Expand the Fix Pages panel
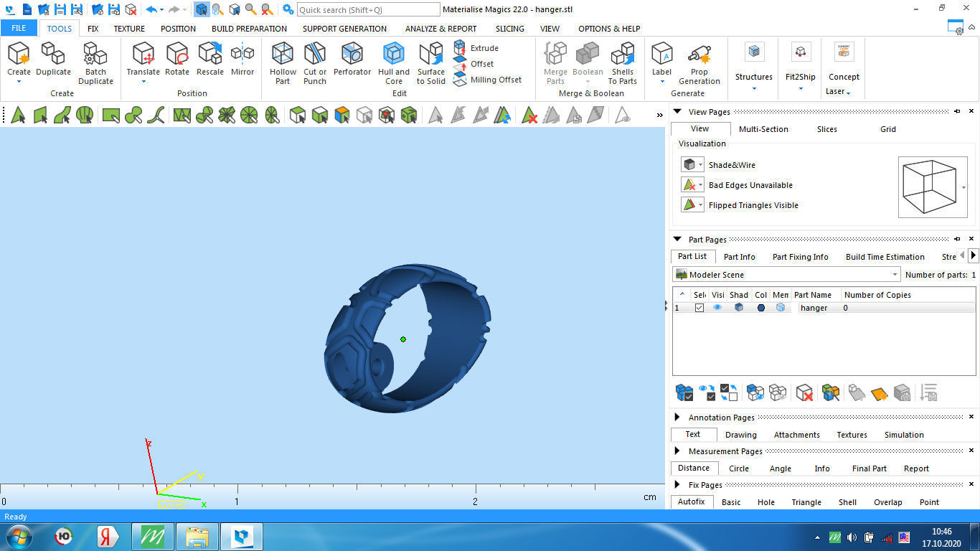 [x=677, y=484]
